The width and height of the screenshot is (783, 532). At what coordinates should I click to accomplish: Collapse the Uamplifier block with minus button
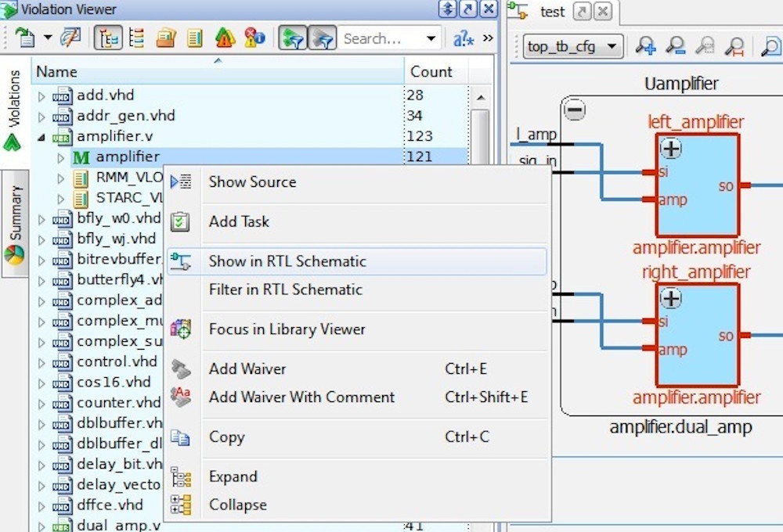tap(575, 111)
